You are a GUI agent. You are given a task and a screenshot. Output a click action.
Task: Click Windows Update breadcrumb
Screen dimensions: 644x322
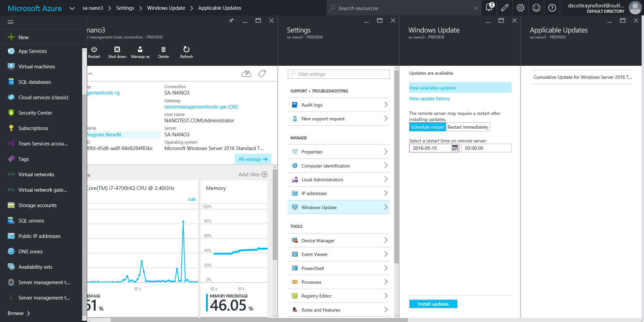[166, 8]
